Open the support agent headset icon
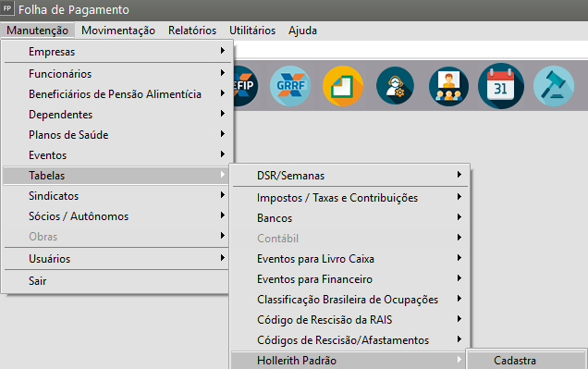 coord(396,86)
